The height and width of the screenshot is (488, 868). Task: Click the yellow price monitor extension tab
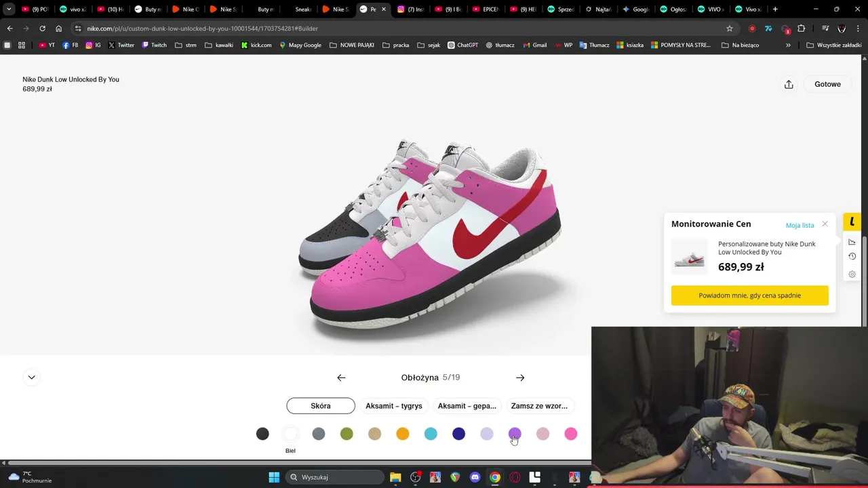(x=852, y=222)
